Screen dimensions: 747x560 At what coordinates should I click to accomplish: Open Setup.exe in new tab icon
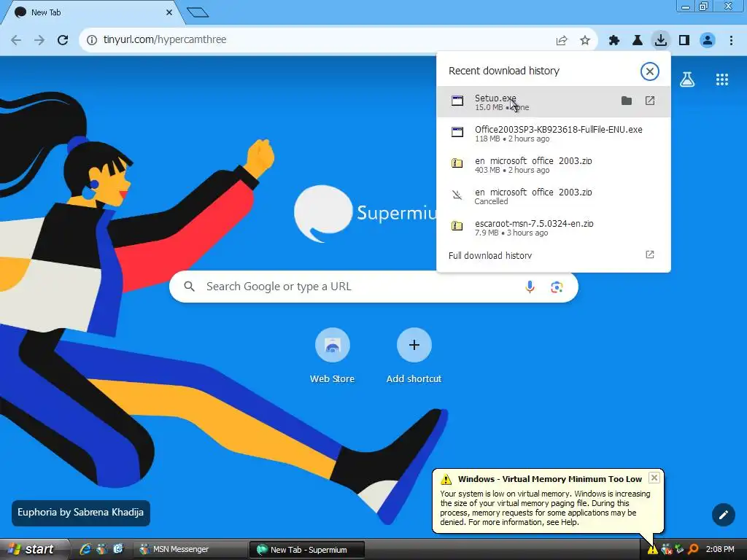click(650, 101)
